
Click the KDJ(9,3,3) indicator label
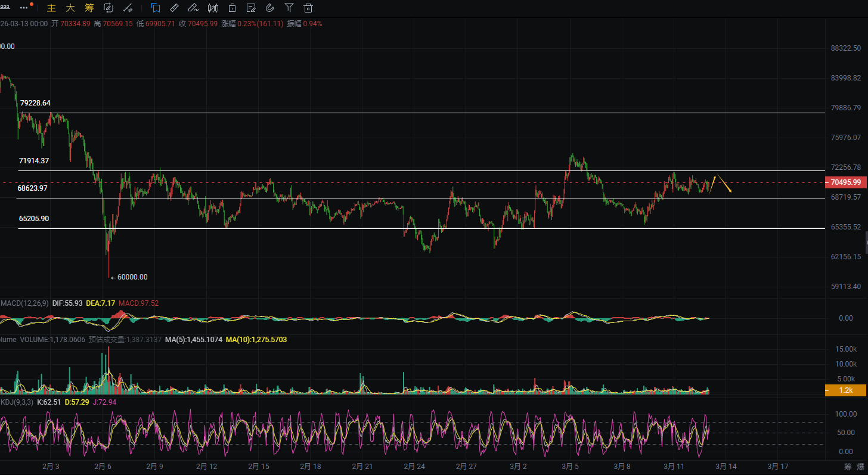[x=17, y=402]
